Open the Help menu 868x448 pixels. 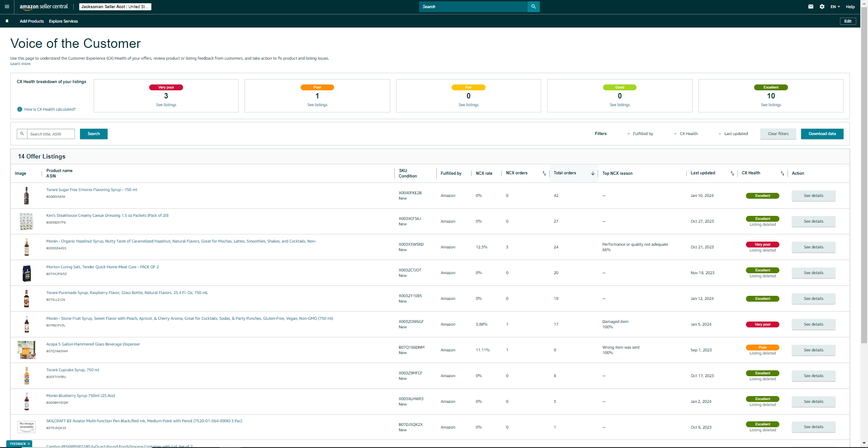(850, 7)
